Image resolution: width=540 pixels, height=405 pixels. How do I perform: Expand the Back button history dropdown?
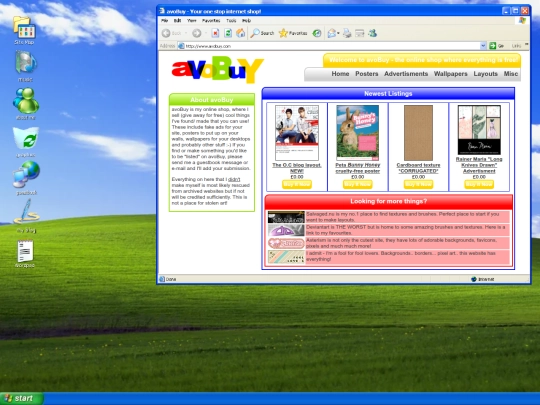[186, 33]
